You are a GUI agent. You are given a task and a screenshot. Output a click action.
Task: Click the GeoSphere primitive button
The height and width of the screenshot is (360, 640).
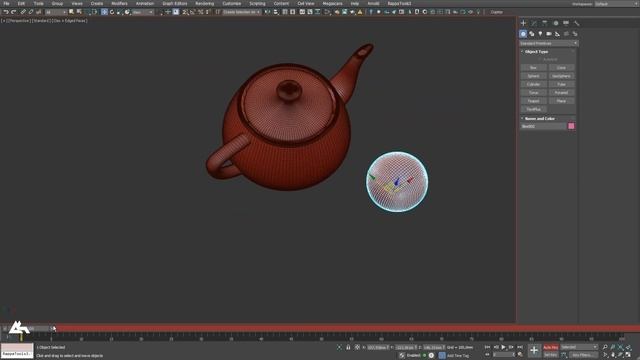561,76
